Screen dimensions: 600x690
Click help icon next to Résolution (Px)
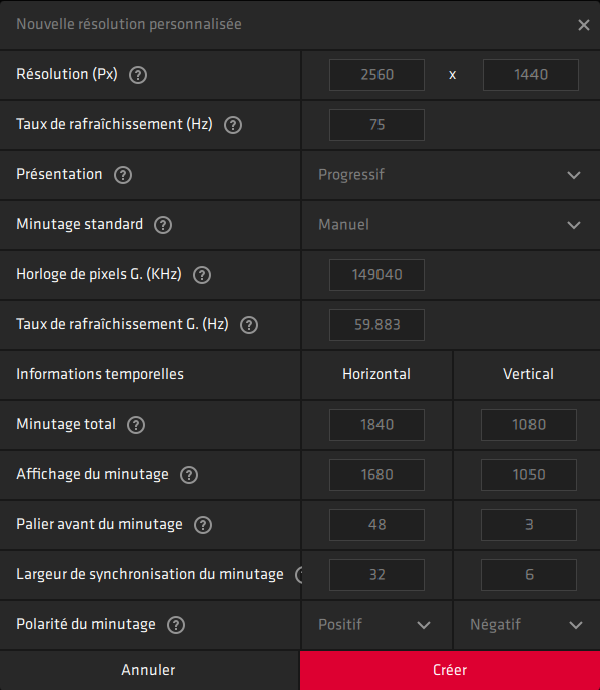pos(139,75)
